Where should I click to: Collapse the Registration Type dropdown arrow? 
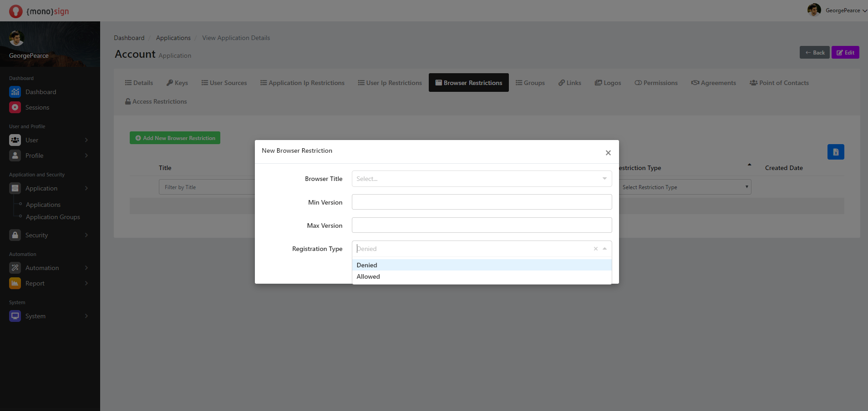point(604,249)
